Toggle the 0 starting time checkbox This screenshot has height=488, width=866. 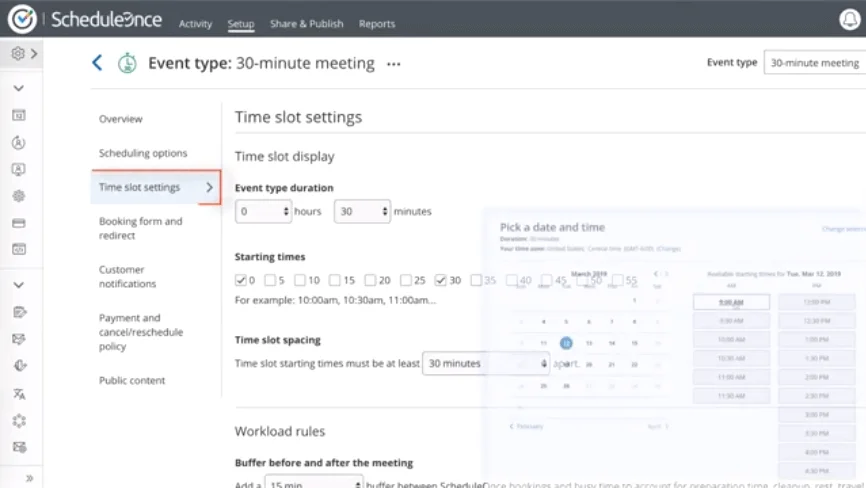click(x=240, y=280)
